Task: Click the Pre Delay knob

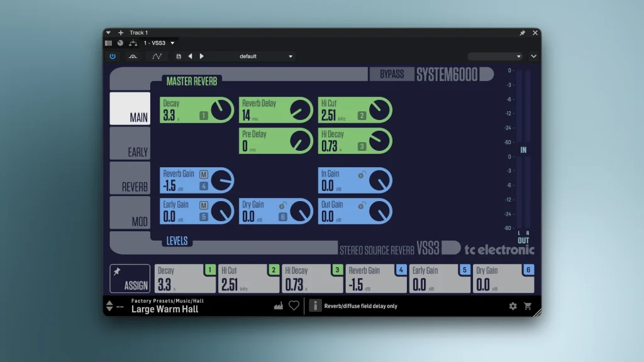Action: point(301,141)
